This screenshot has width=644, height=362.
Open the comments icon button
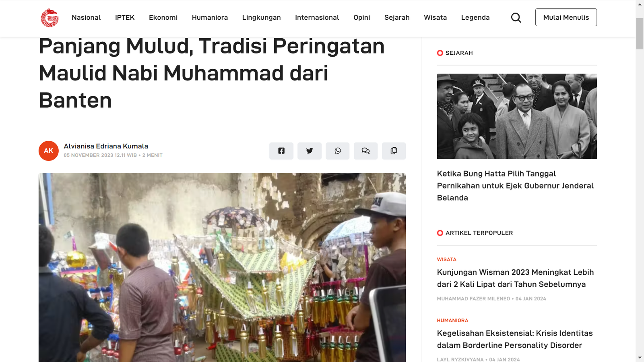point(365,151)
